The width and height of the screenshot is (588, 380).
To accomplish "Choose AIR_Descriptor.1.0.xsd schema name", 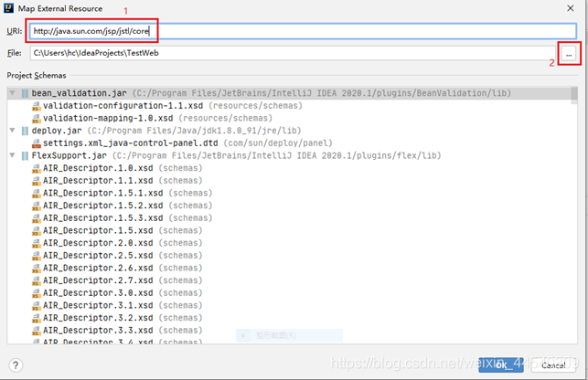I will click(x=98, y=168).
